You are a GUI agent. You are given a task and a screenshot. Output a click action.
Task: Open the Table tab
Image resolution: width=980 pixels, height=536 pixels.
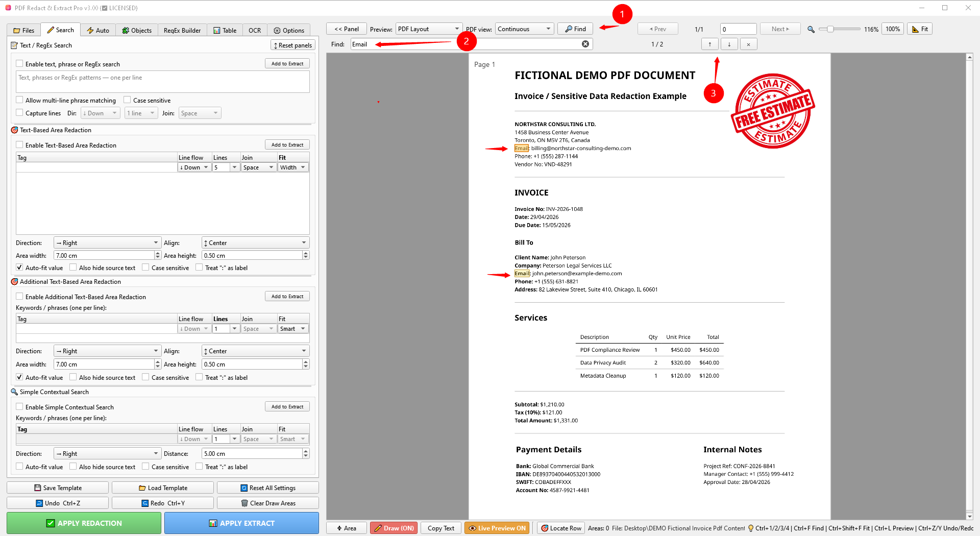(x=225, y=30)
